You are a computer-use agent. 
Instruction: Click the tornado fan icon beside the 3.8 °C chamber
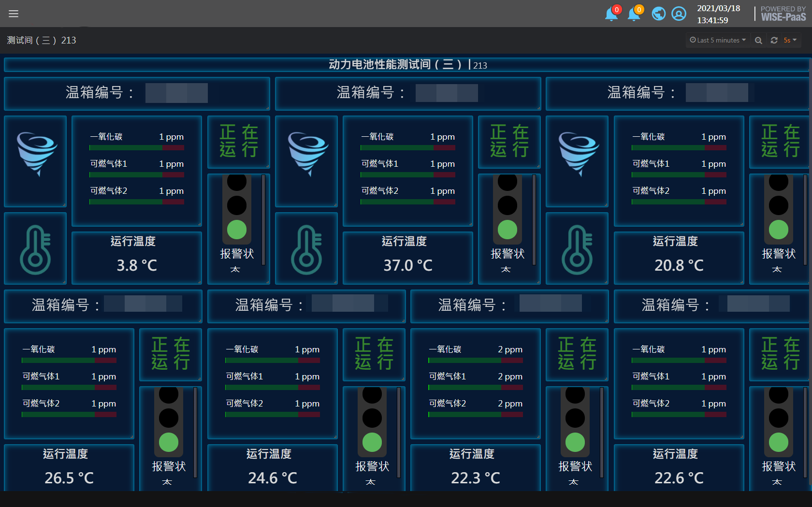(x=37, y=154)
